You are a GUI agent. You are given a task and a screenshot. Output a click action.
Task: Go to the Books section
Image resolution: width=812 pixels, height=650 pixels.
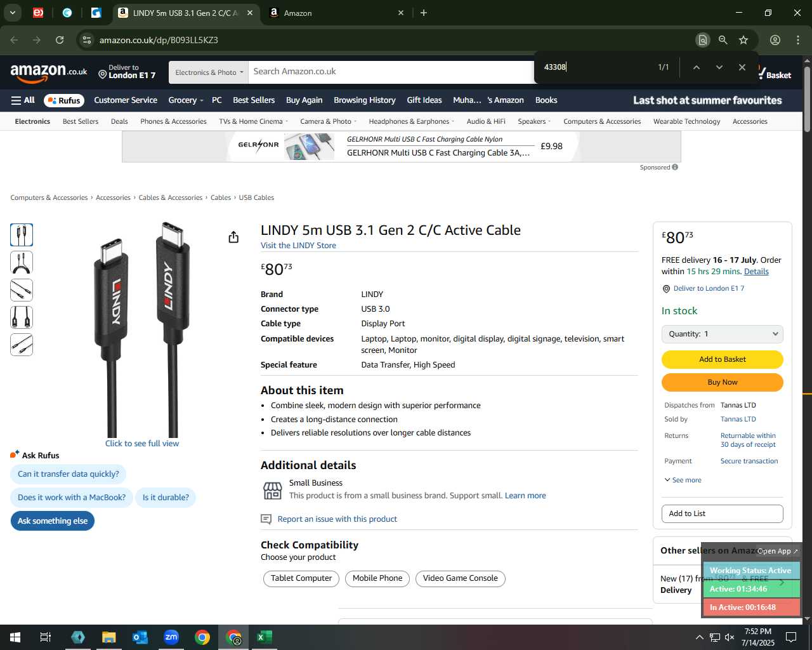[546, 100]
